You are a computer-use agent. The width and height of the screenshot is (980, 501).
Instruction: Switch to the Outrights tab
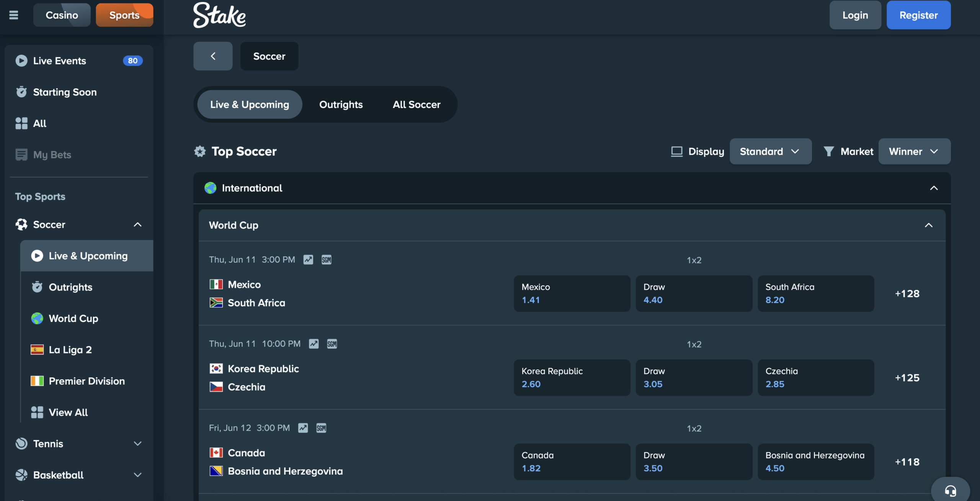coord(341,104)
